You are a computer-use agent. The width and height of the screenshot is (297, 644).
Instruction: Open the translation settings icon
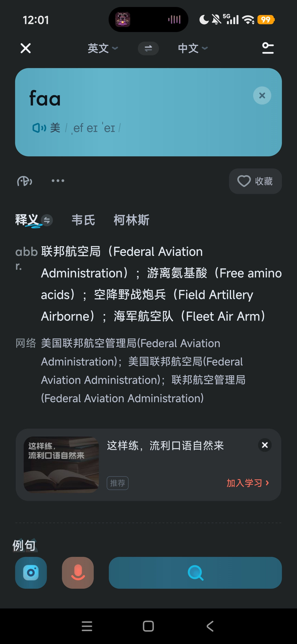pyautogui.click(x=268, y=48)
